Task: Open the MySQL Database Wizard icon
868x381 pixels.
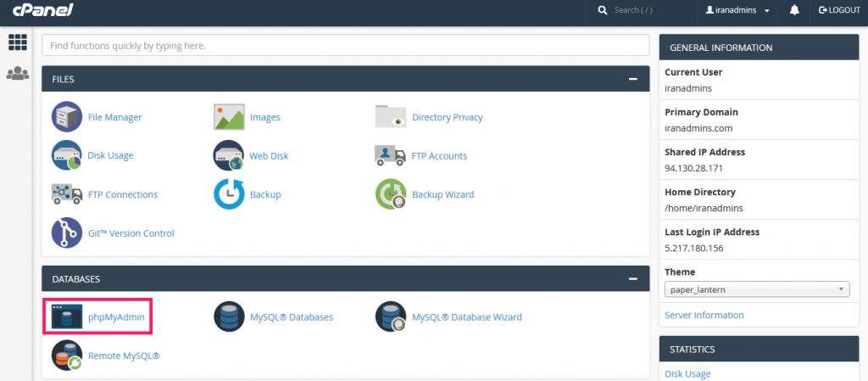Action: 391,317
